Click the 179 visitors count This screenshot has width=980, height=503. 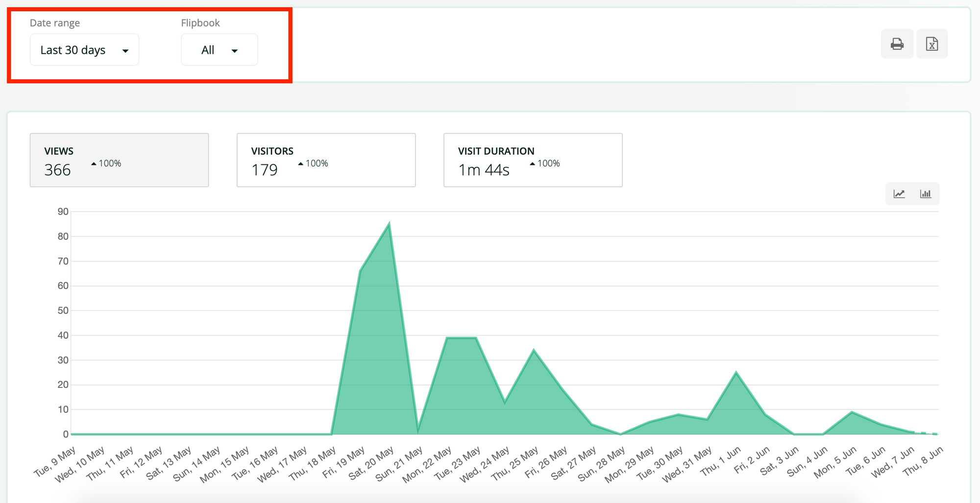(x=265, y=170)
